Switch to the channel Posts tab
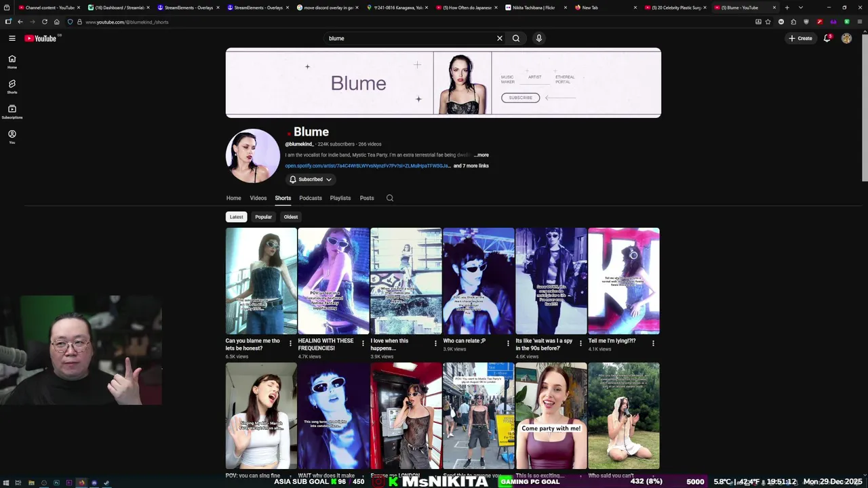This screenshot has height=488, width=868. pyautogui.click(x=367, y=198)
